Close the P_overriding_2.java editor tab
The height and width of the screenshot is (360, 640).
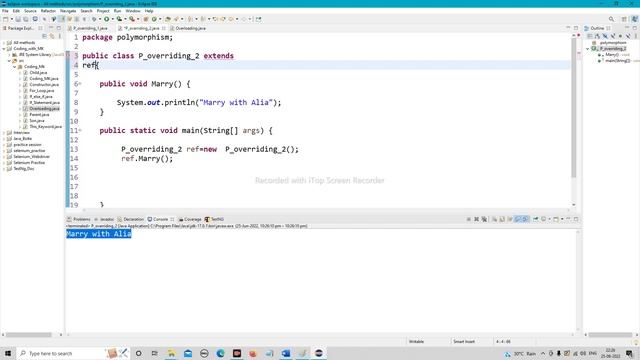pos(164,28)
